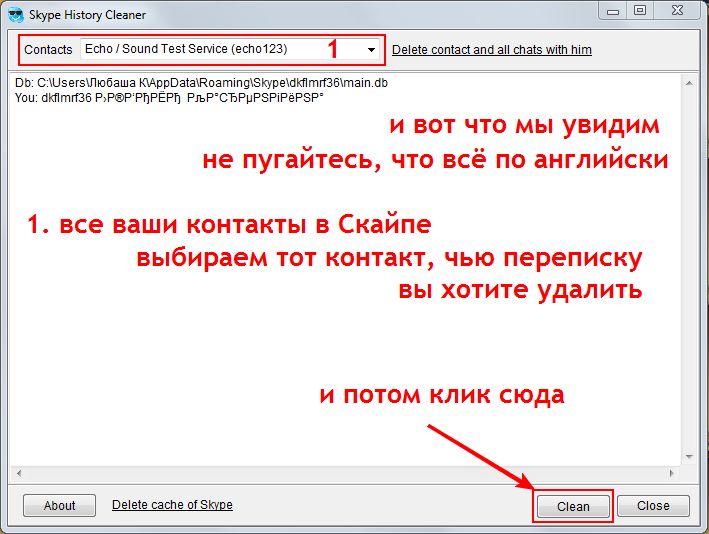709x534 pixels.
Task: Click the horizontal scrollbar left arrow
Action: 19,473
